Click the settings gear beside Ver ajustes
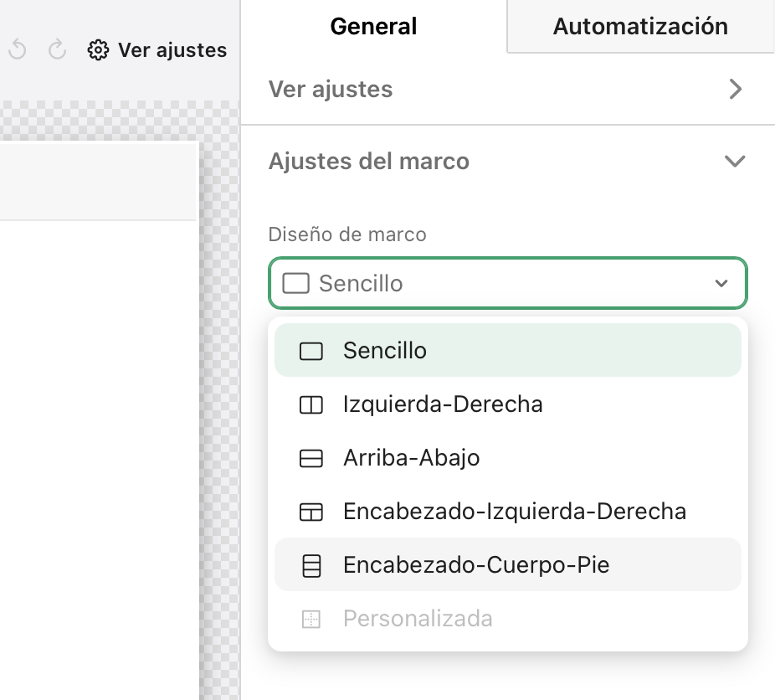Viewport: 775px width, 700px height. (x=98, y=50)
